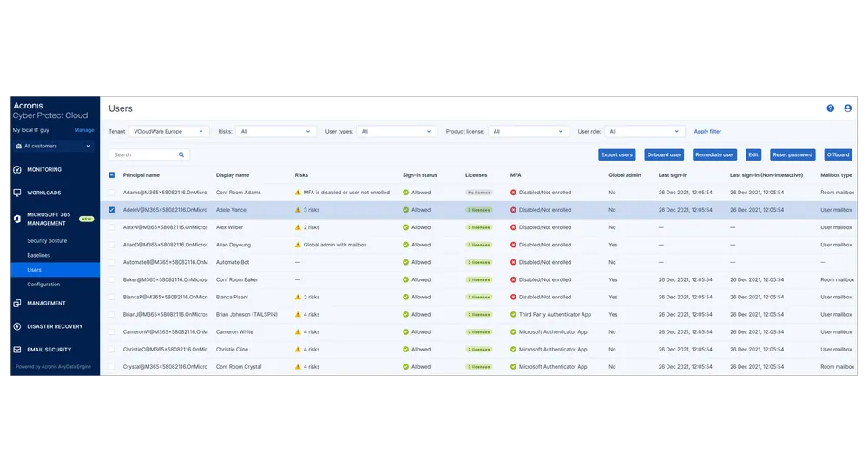The height and width of the screenshot is (472, 868).
Task: Click the Export users button
Action: 616,154
